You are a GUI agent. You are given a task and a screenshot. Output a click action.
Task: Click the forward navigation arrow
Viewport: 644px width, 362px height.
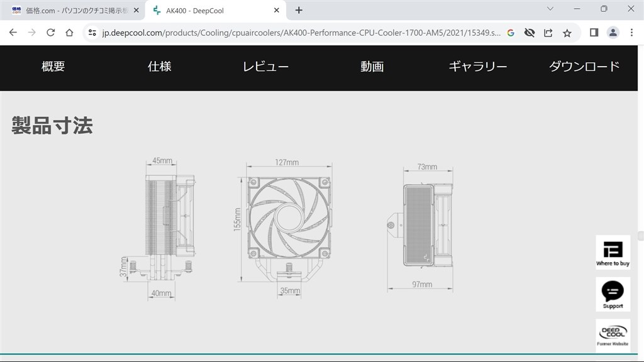(31, 33)
